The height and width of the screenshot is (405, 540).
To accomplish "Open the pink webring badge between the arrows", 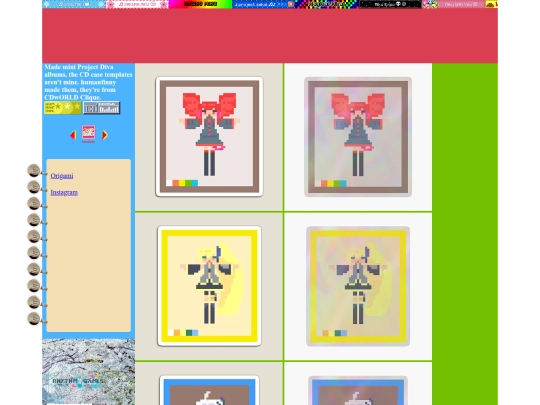I will 89,132.
